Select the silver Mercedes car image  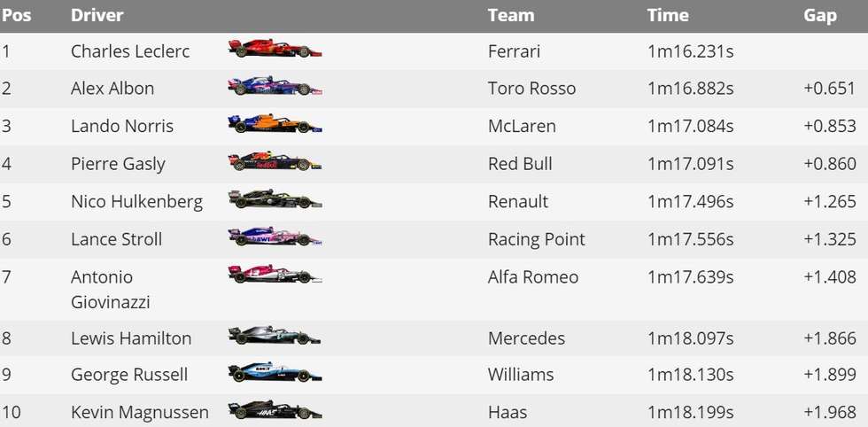pyautogui.click(x=275, y=336)
